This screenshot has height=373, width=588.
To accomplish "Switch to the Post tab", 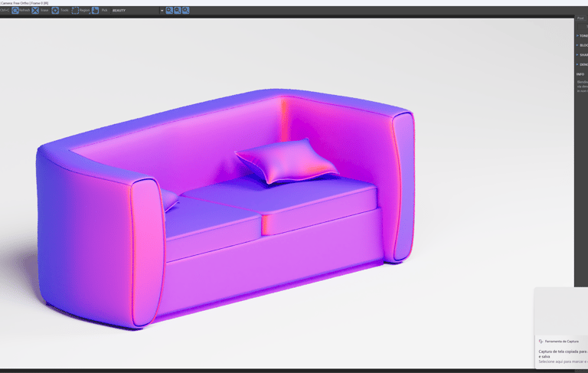I will 580,18.
